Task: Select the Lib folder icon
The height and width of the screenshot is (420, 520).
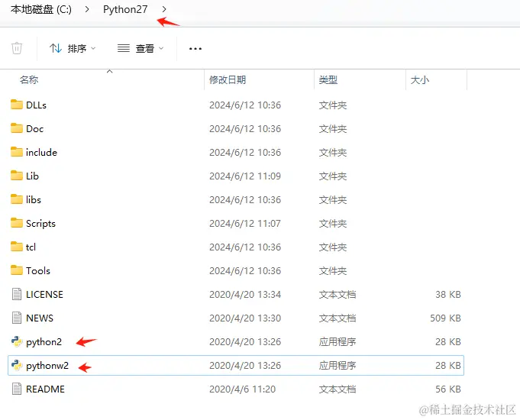Action: 17,176
